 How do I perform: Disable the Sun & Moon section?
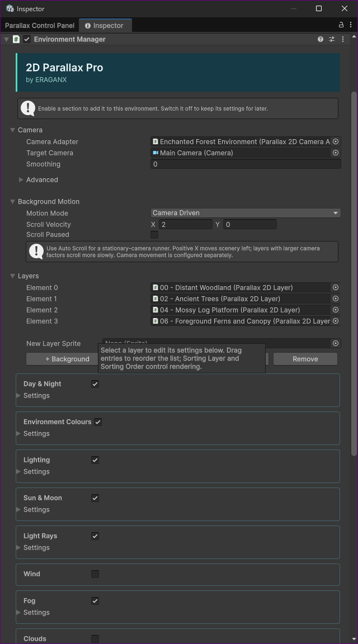tap(95, 498)
